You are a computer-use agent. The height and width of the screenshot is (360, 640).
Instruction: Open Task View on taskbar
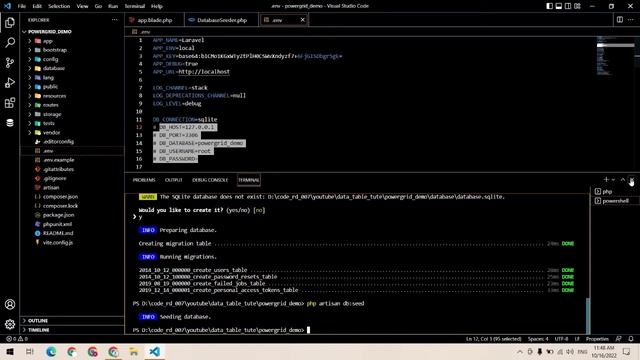pos(30,351)
